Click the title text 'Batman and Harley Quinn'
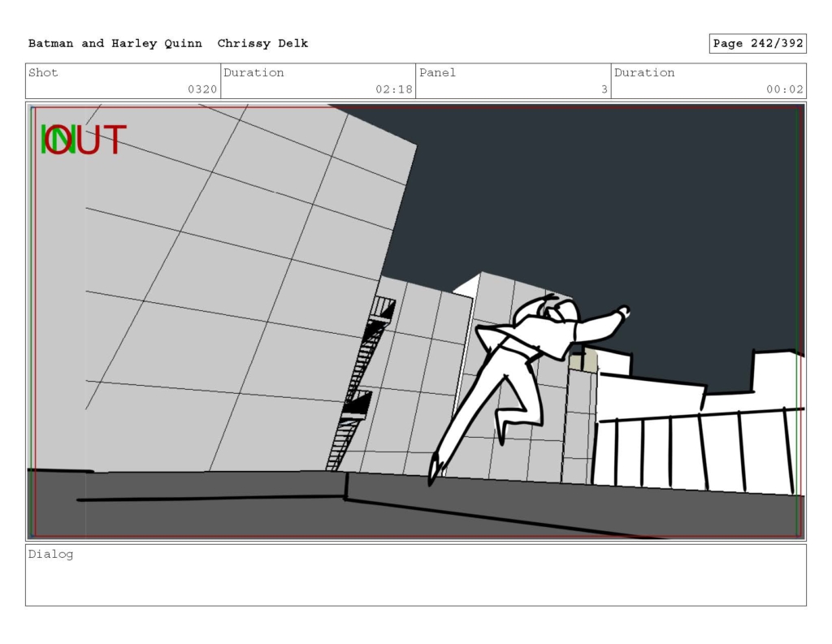 [115, 44]
